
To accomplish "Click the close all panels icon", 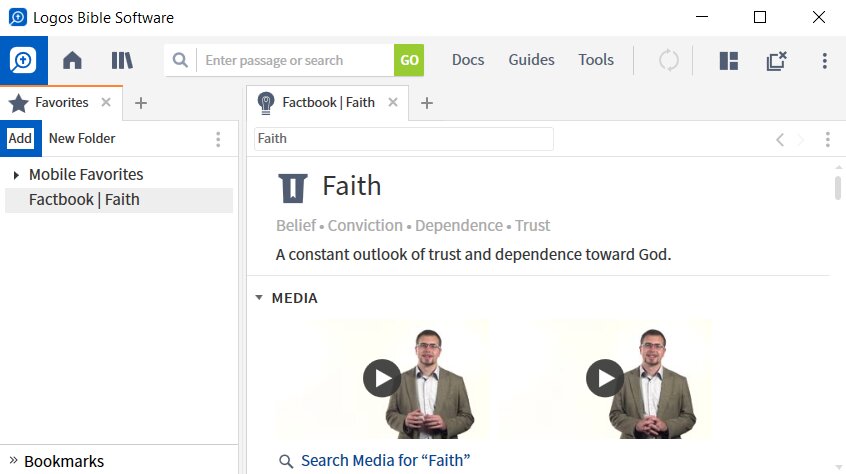I will tap(776, 60).
